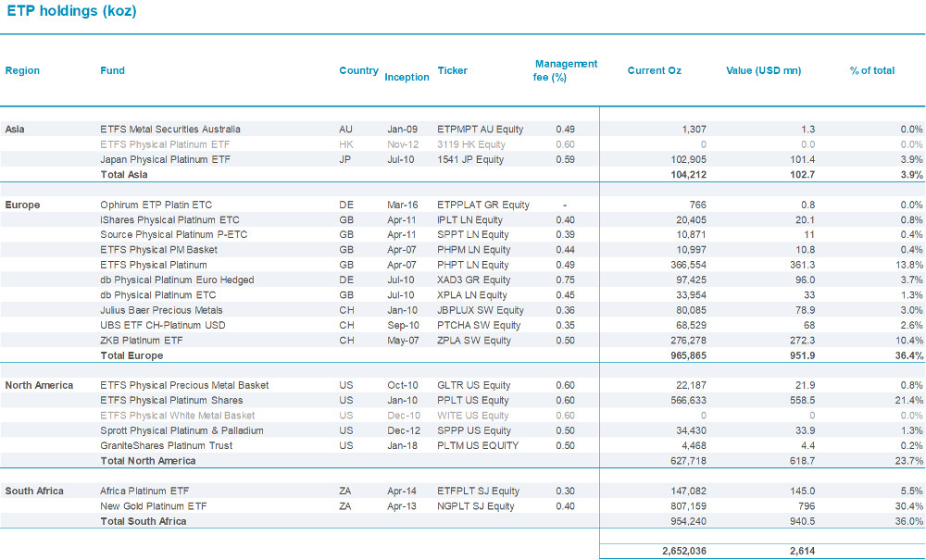Select fund "db Physical Platinum ETC"
The height and width of the screenshot is (560, 926).
click(x=158, y=295)
